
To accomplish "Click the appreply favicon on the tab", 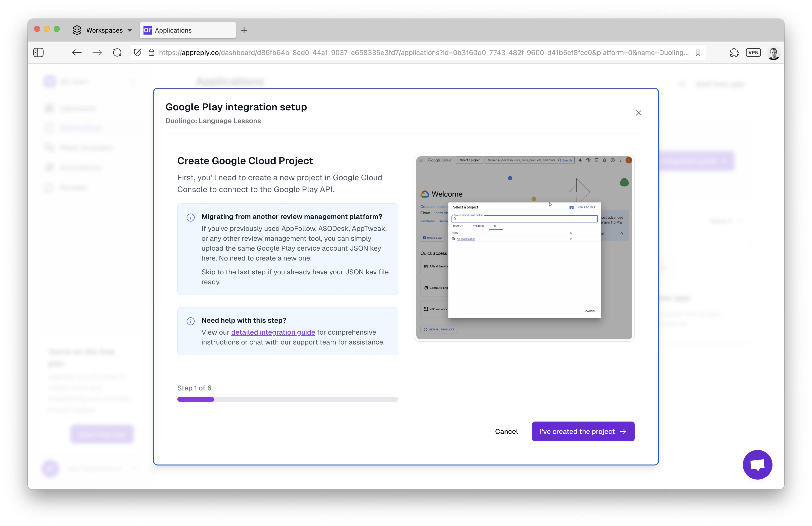I will click(148, 30).
